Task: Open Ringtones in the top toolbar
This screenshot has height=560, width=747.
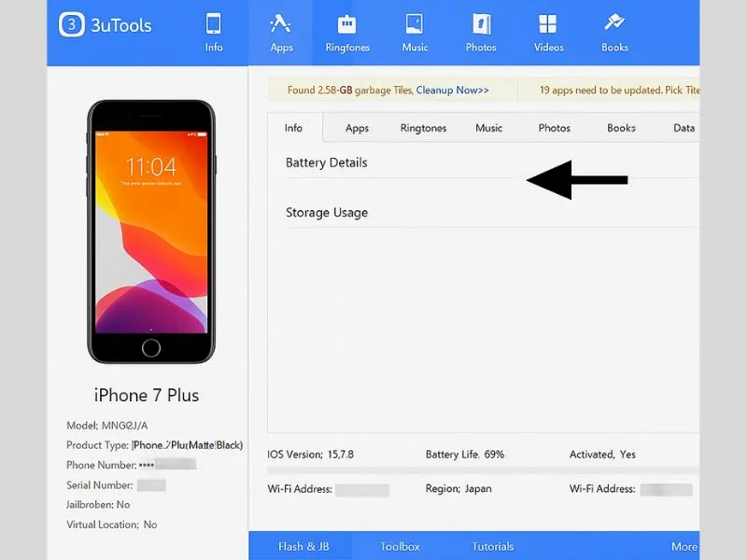Action: pyautogui.click(x=347, y=33)
